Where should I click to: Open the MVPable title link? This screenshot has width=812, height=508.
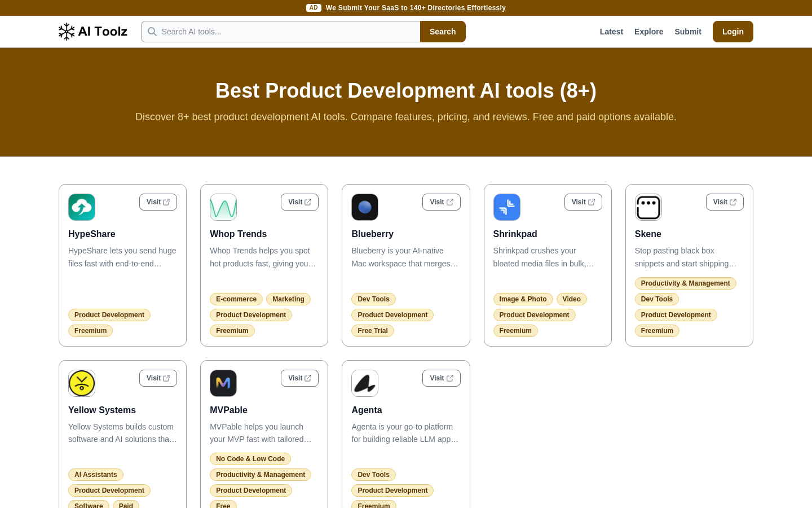click(228, 410)
